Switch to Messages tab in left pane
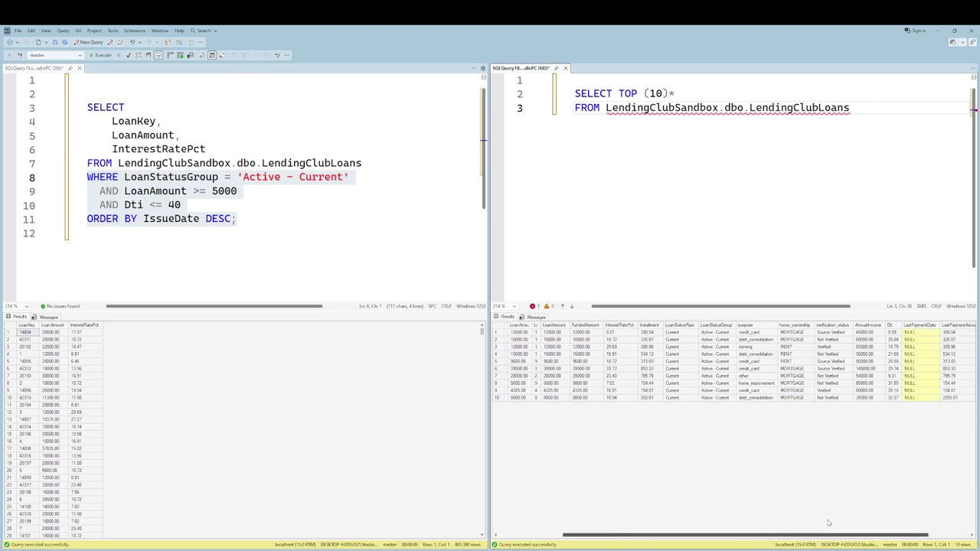 click(44, 317)
